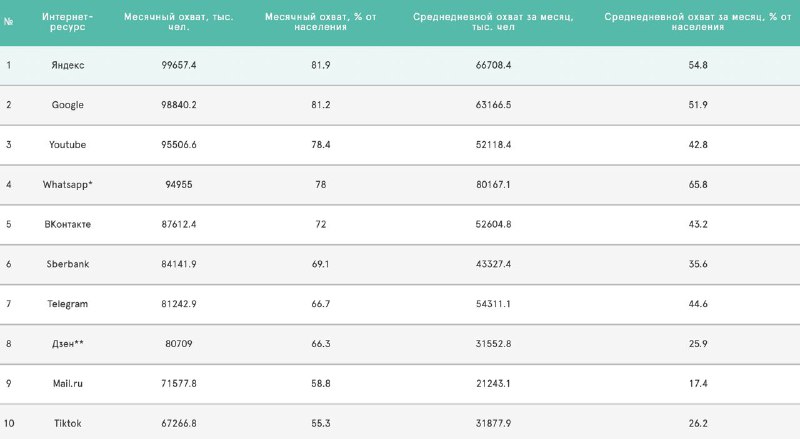The height and width of the screenshot is (439, 800).
Task: Click the daily reach value 66708.4
Action: 493,65
